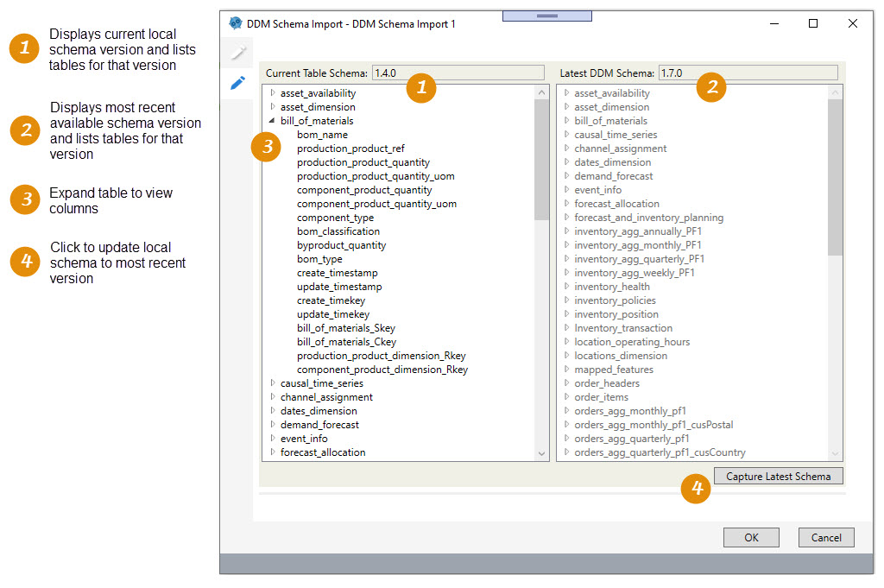884x588 pixels.
Task: Select the component_product_dimension_Rkey column
Action: (382, 370)
